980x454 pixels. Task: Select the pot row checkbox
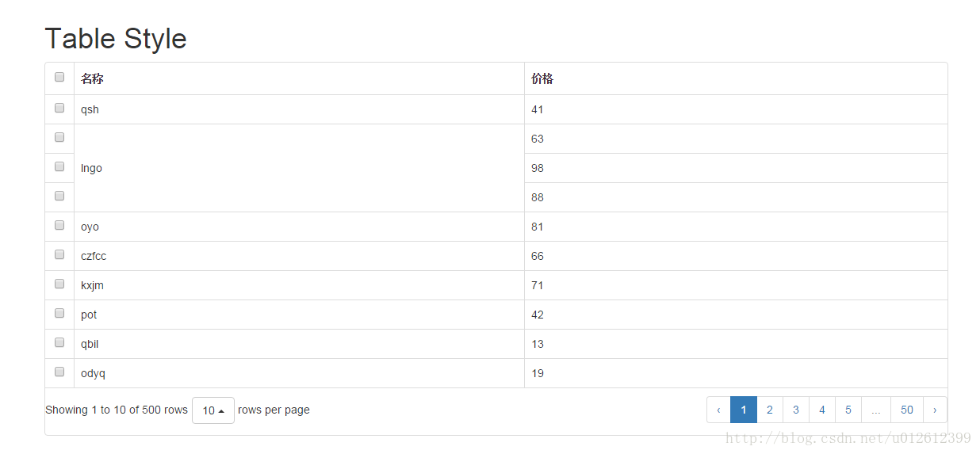click(x=59, y=313)
